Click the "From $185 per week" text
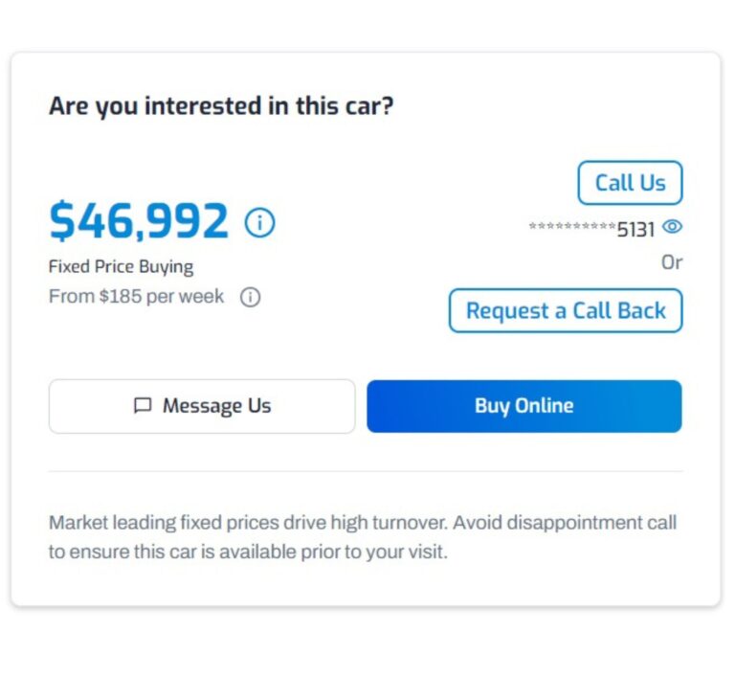 click(136, 297)
